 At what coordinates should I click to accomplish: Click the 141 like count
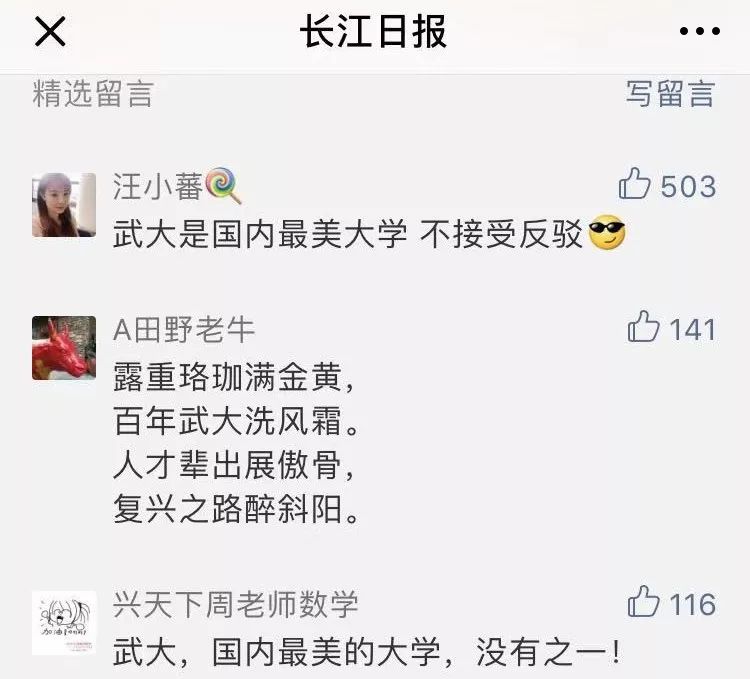pos(693,330)
